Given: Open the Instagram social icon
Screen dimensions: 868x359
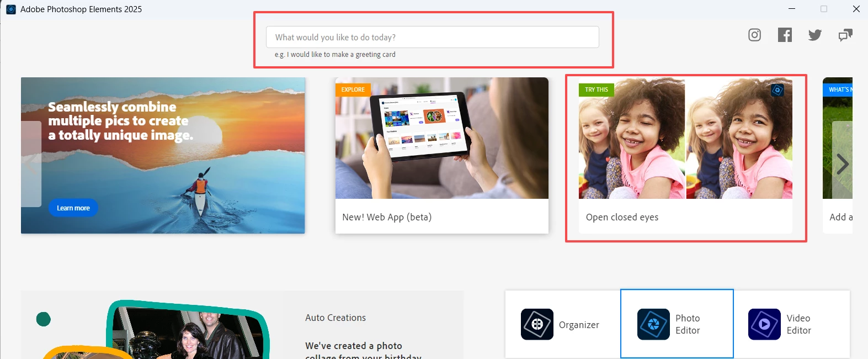Looking at the screenshot, I should tap(754, 35).
